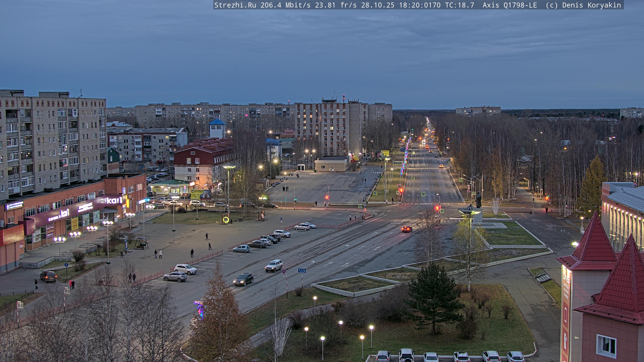This screenshot has height=362, width=644.
Task: Click the blue parking P sign
Action: [x=281, y=219]
